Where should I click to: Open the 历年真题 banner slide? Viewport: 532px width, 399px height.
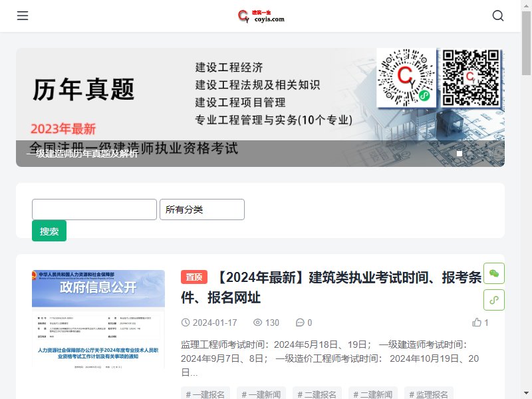point(260,107)
